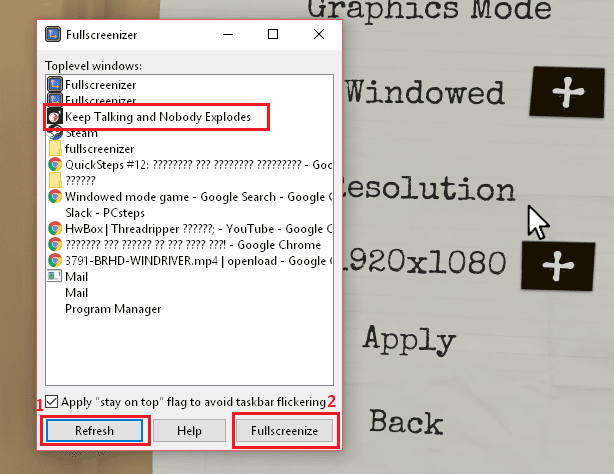
Task: Open Help in Fullscreenizer
Action: [x=189, y=431]
